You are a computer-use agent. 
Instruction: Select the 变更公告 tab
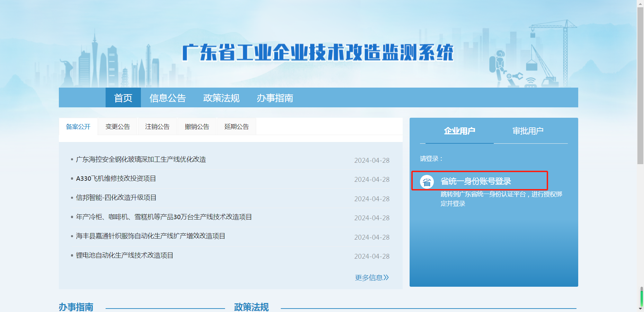coord(118,127)
